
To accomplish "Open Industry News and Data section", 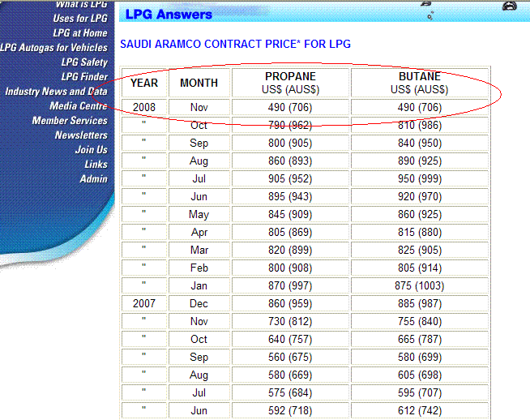I will 56,92.
